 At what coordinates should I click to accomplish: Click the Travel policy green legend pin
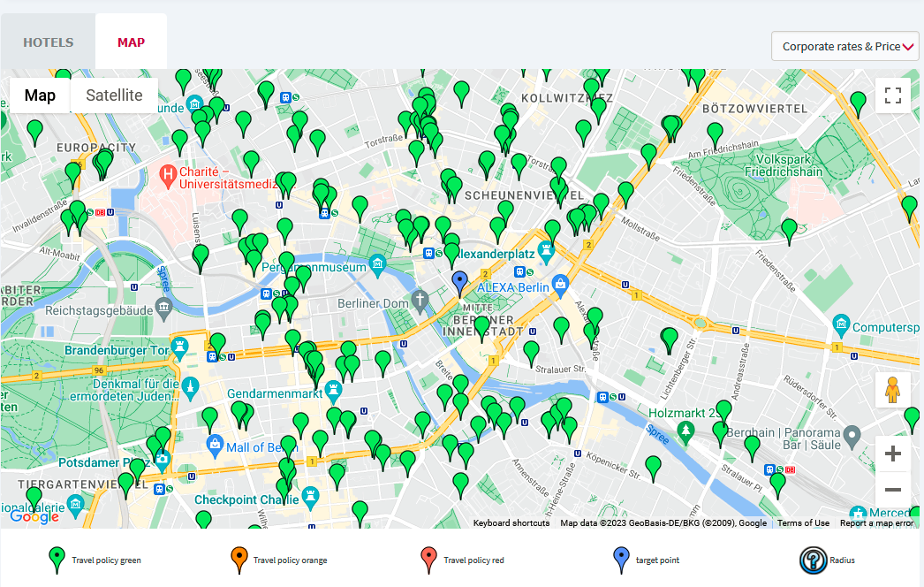click(57, 560)
